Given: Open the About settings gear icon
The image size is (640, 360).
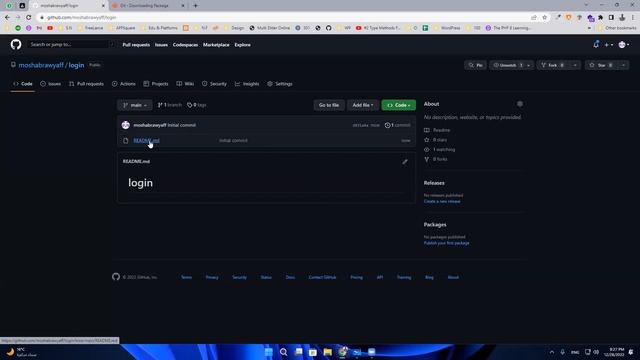Looking at the screenshot, I should tap(520, 104).
